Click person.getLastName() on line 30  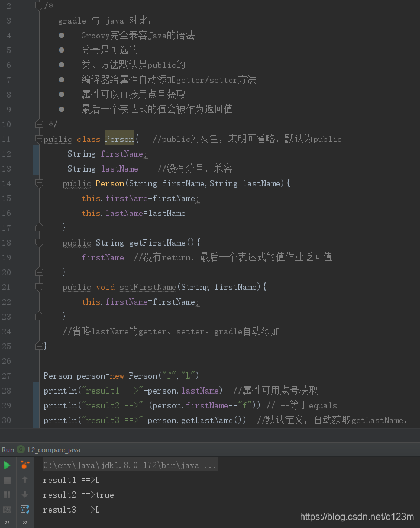pyautogui.click(x=197, y=420)
